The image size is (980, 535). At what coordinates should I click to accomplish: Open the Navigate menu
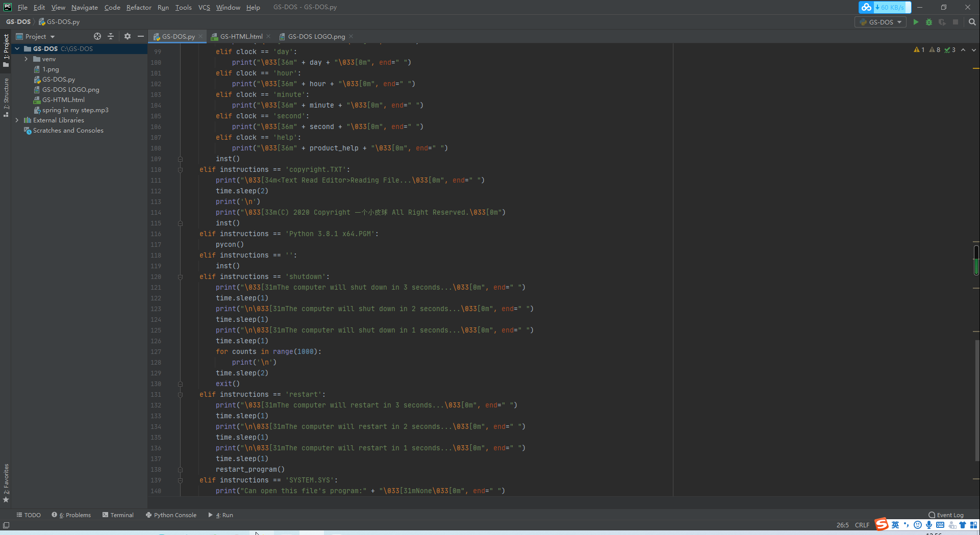(85, 7)
